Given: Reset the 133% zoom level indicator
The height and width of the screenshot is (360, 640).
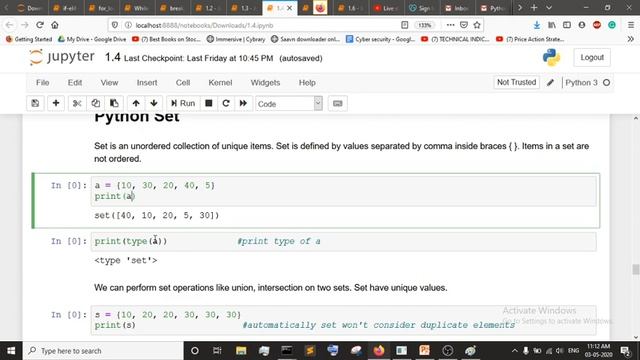Looking at the screenshot, I should [424, 25].
